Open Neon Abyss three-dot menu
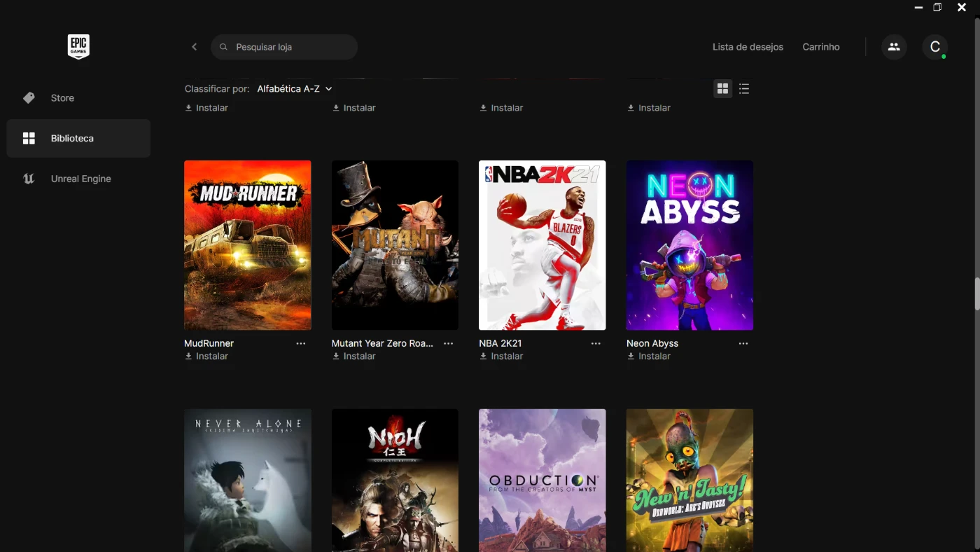This screenshot has height=552, width=980. [x=743, y=343]
